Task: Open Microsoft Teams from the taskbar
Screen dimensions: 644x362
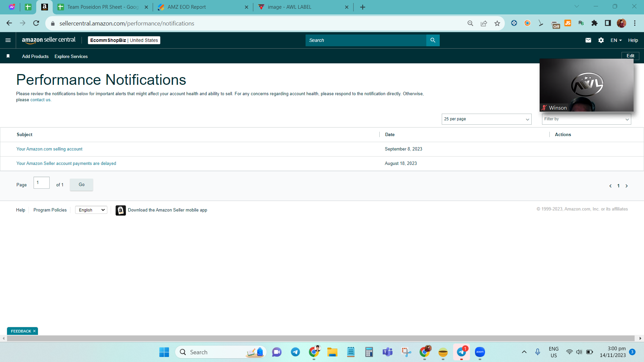Action: point(387,352)
